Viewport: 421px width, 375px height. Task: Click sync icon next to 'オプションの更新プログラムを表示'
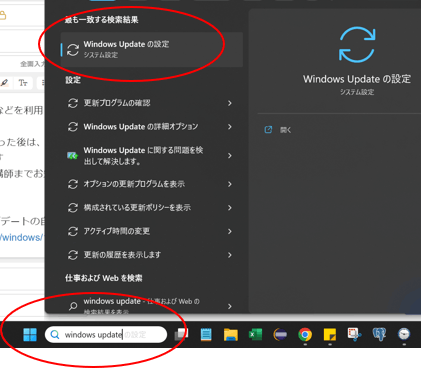[x=73, y=184]
